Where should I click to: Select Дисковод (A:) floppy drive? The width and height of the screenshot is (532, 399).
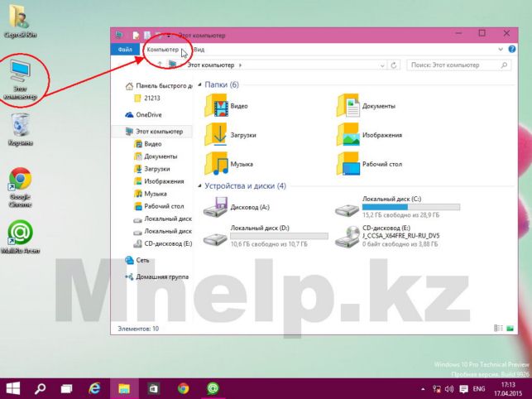pyautogui.click(x=236, y=207)
